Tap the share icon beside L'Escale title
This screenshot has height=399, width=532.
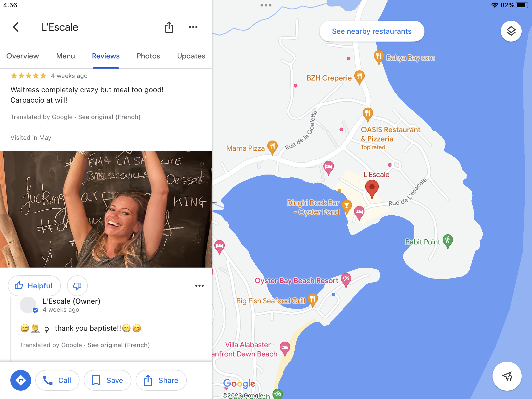tap(169, 27)
